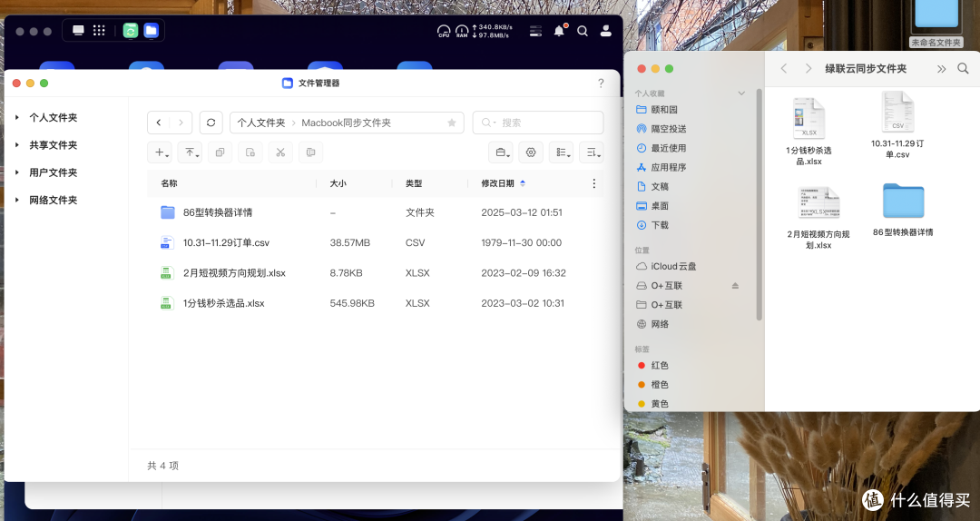Open the user account menu icon

(x=605, y=31)
